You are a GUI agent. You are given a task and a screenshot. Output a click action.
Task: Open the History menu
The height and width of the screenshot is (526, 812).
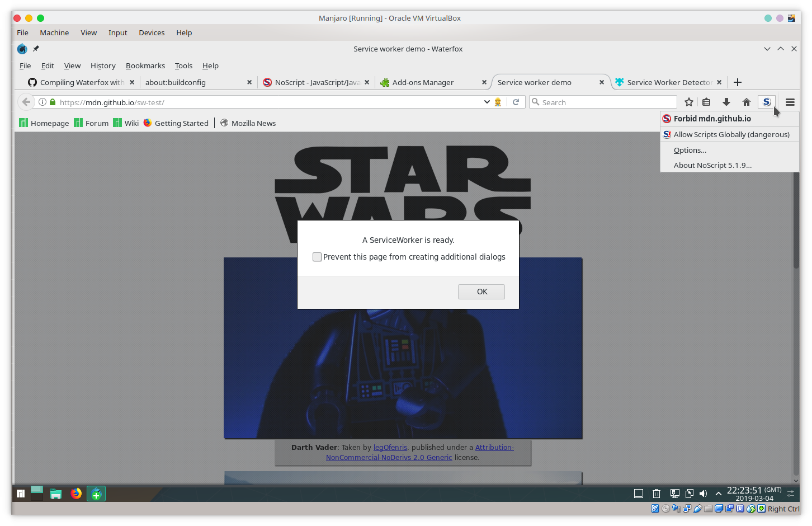click(103, 65)
